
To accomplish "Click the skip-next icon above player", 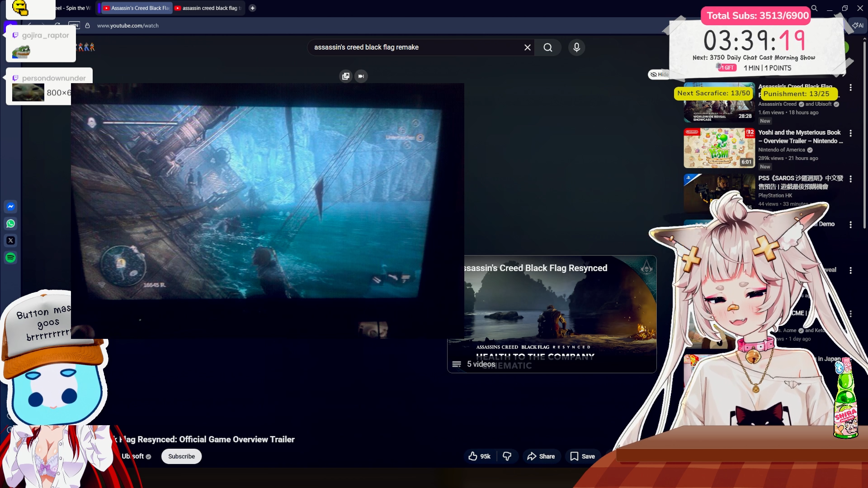I will (361, 76).
